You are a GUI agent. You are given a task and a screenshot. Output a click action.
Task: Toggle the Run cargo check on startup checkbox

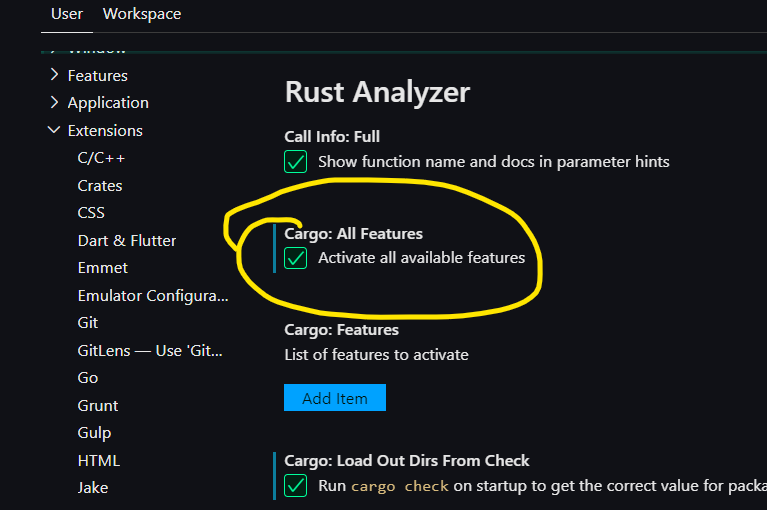[296, 486]
